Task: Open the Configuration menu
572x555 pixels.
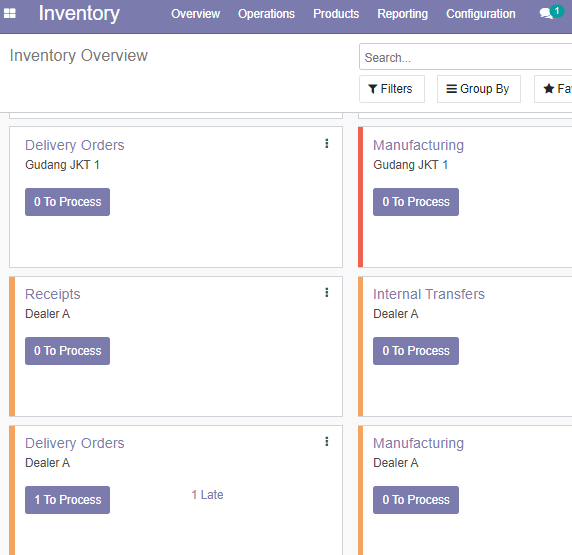Action: [x=480, y=14]
